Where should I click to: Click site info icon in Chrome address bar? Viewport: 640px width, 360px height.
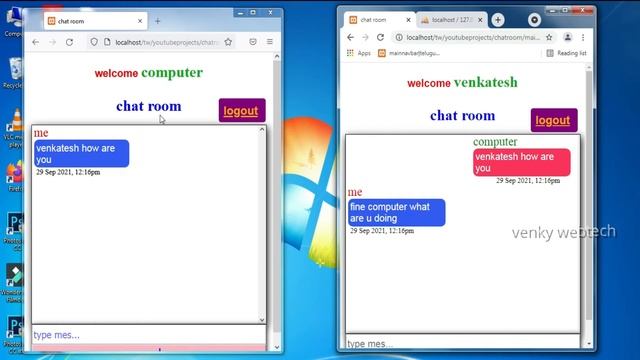click(399, 37)
